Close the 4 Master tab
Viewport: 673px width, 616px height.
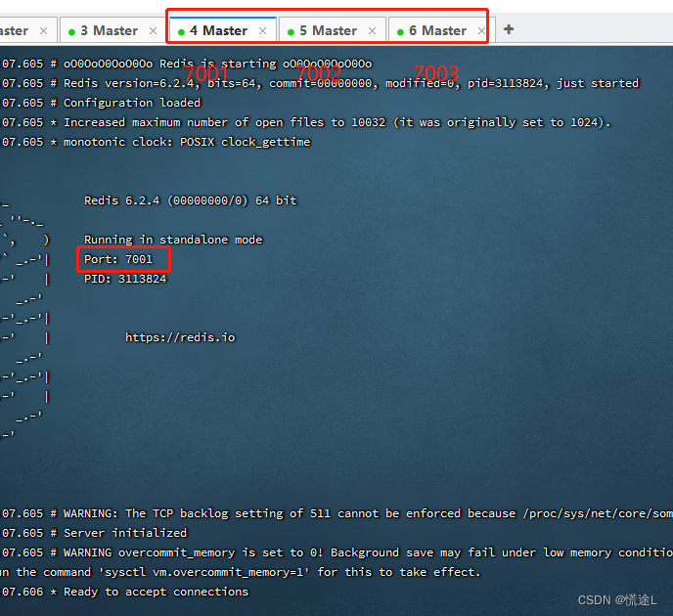pos(263,31)
